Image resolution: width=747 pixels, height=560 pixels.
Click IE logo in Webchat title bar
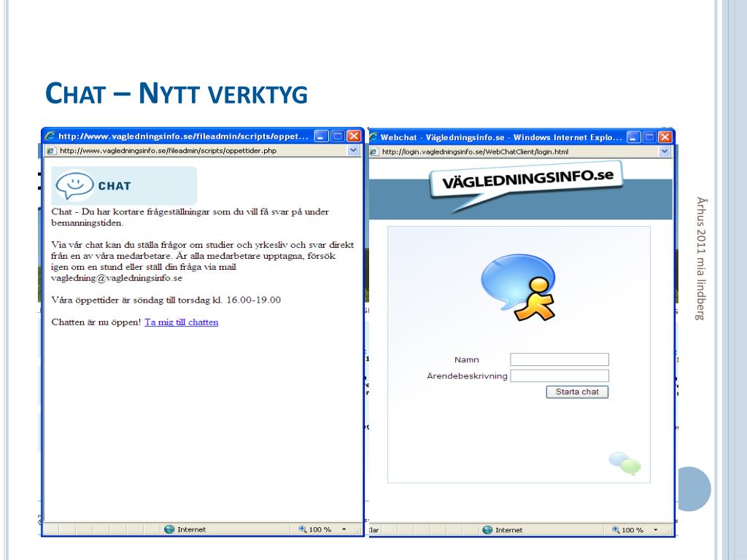point(373,137)
